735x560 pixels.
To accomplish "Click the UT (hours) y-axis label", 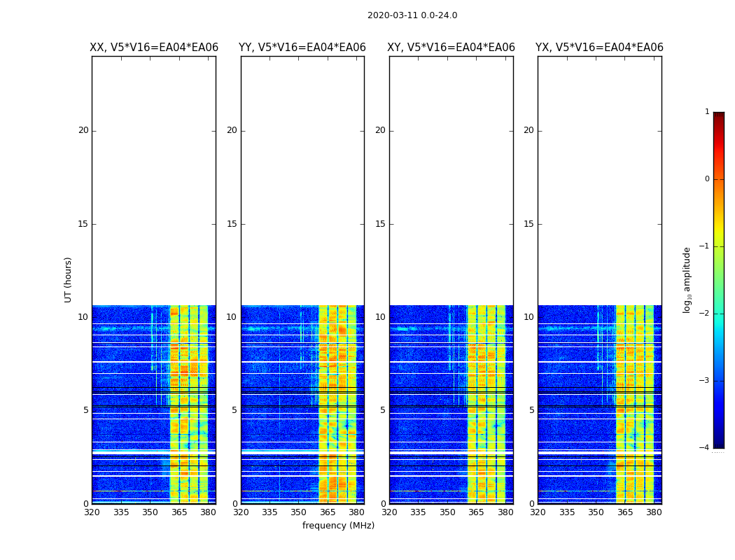I will click(x=69, y=279).
